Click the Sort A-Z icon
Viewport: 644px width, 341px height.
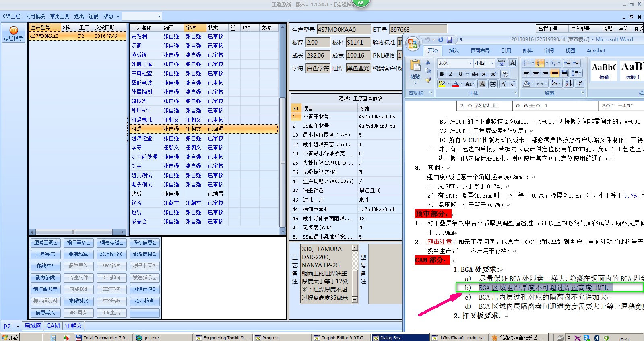[x=568, y=83]
